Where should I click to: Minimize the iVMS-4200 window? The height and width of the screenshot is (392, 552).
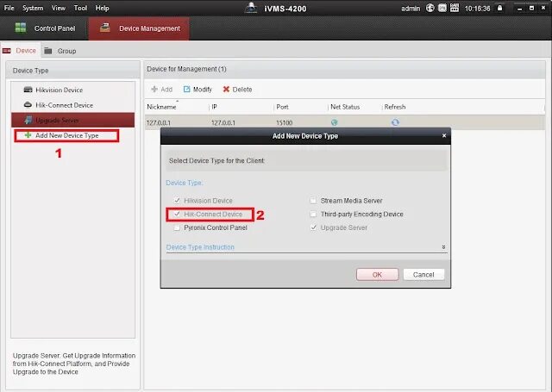(519, 8)
